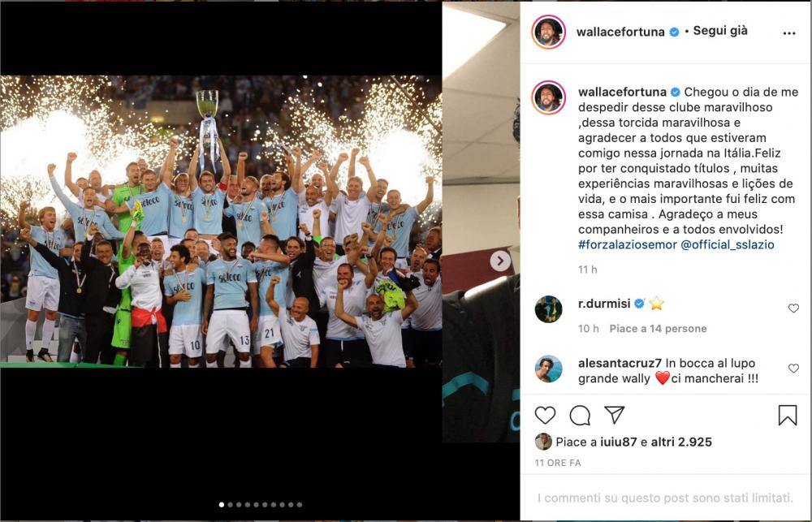View the altri 2.925 likes list

[681, 442]
